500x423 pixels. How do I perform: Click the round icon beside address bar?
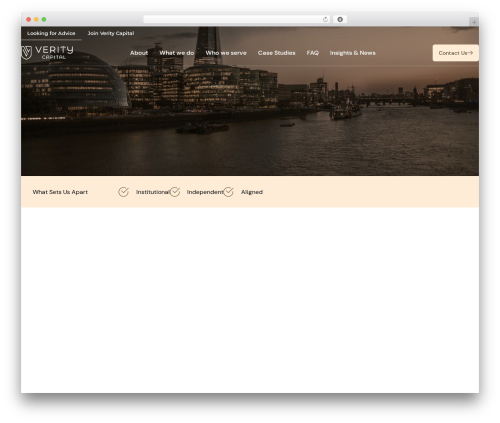tap(340, 19)
